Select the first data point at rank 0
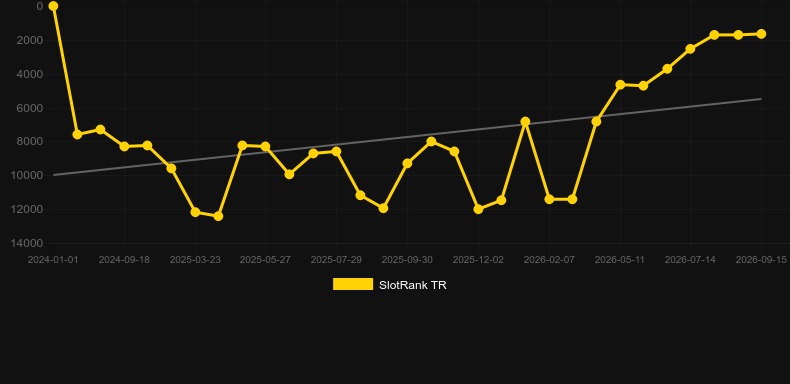Viewport: 790px width, 384px height. point(53,6)
